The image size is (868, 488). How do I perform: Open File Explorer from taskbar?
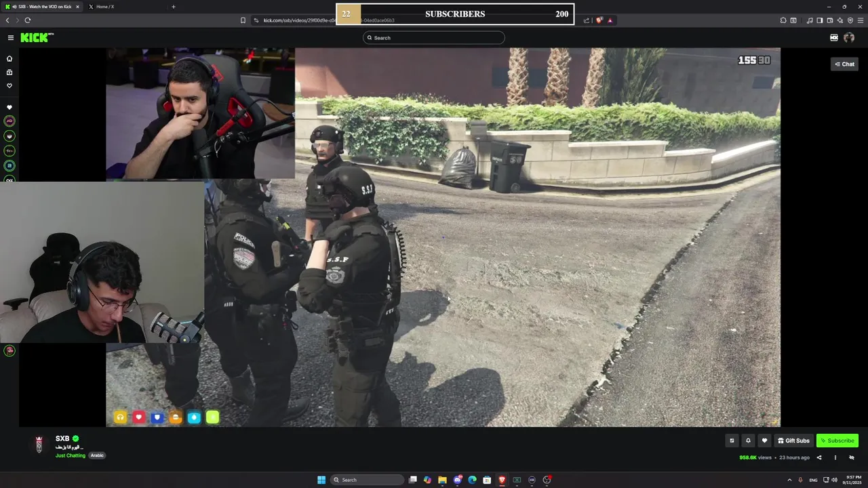pyautogui.click(x=442, y=480)
